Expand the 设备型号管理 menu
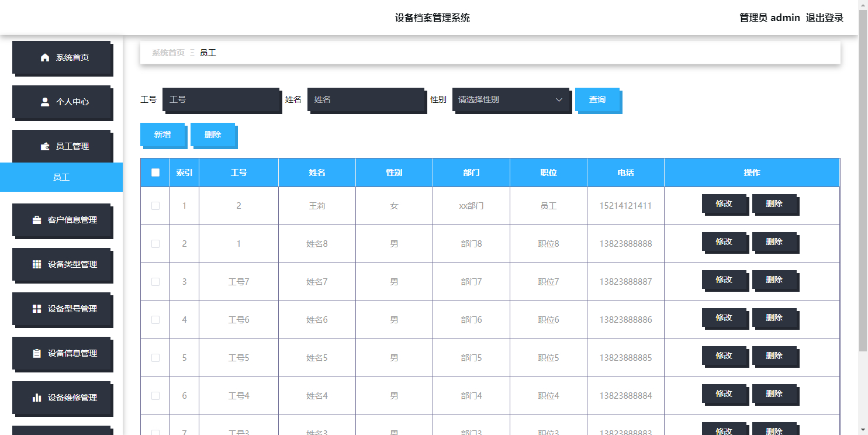Image resolution: width=868 pixels, height=435 pixels. pyautogui.click(x=61, y=309)
